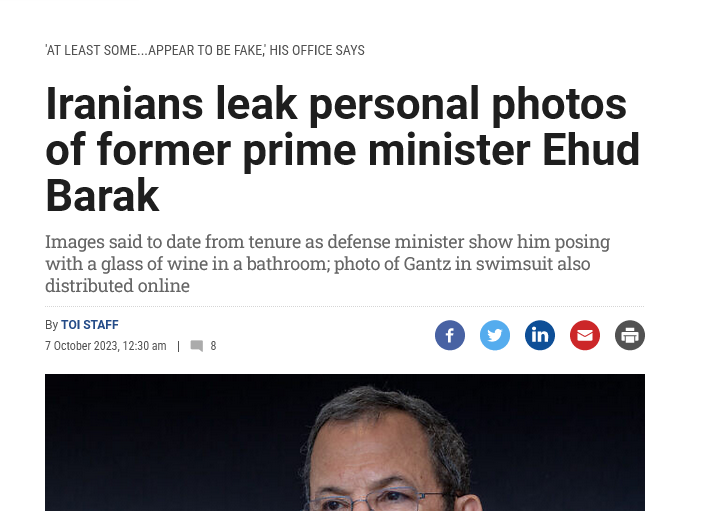The image size is (723, 511).
Task: Open the TOI STAFF author page
Action: (90, 325)
